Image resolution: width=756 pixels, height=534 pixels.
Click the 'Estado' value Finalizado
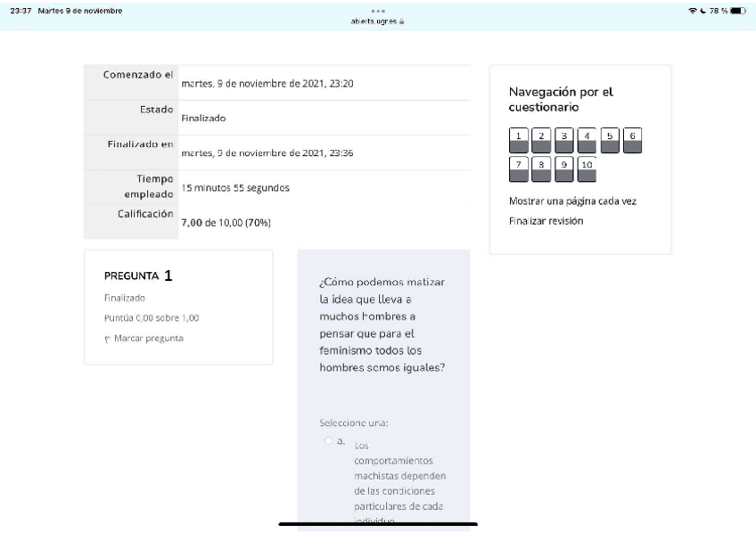[203, 118]
